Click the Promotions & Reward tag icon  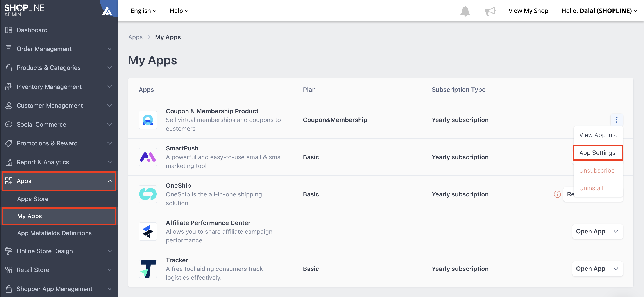click(9, 143)
